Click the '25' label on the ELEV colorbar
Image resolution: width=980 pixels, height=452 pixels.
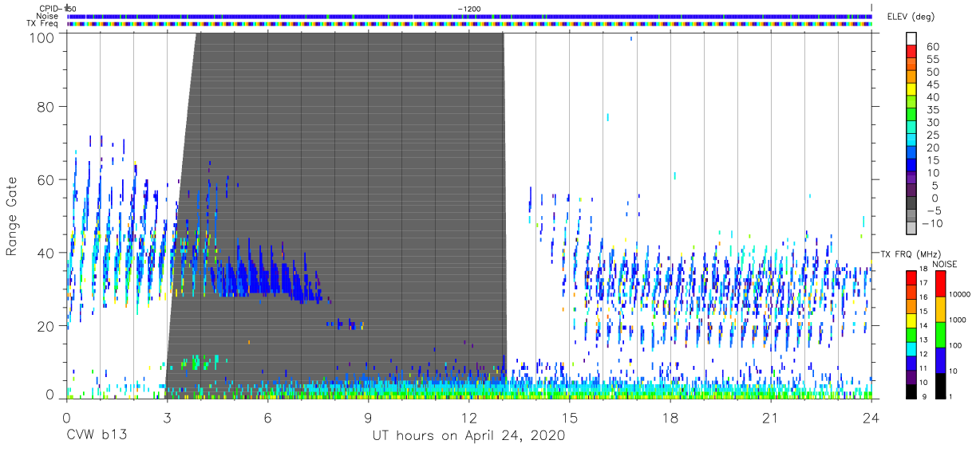(932, 136)
